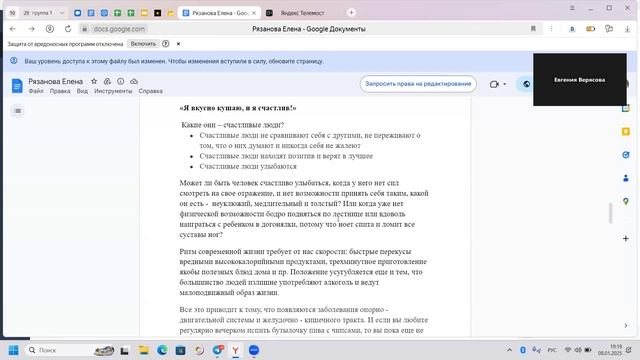Click the info icon in access-level banner

[14, 61]
